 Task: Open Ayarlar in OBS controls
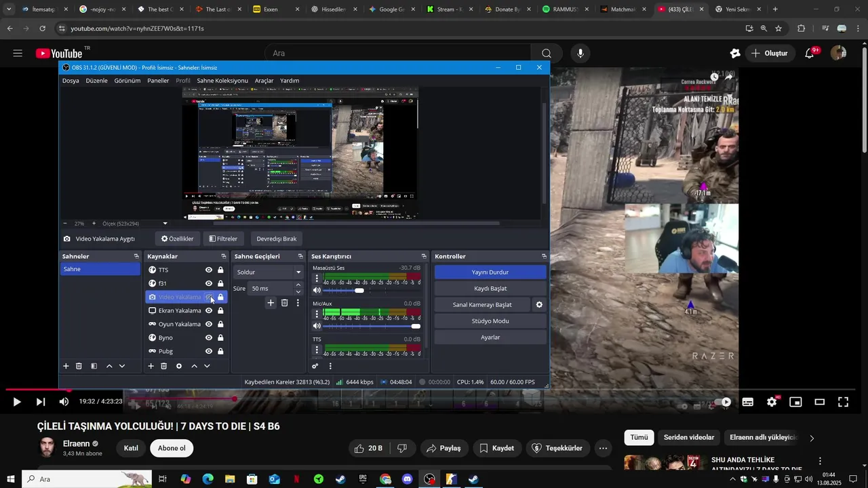(490, 338)
